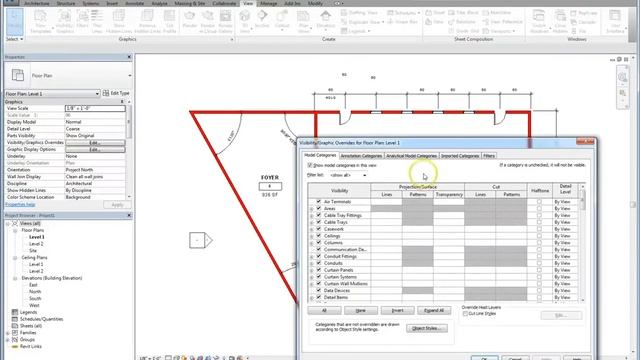
Task: Switch to Analytical Model Categories tab
Action: pyautogui.click(x=411, y=156)
